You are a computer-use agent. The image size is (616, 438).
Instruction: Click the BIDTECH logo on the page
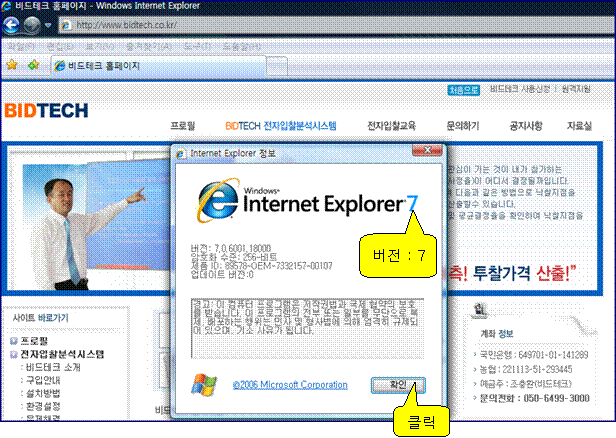pyautogui.click(x=46, y=110)
